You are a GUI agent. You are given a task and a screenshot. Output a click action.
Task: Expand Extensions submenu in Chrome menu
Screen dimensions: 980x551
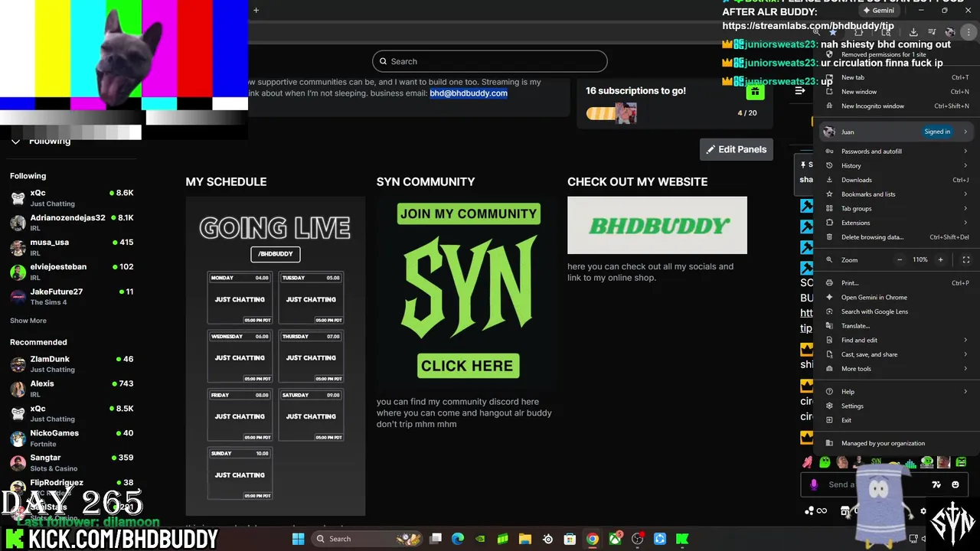pos(896,223)
